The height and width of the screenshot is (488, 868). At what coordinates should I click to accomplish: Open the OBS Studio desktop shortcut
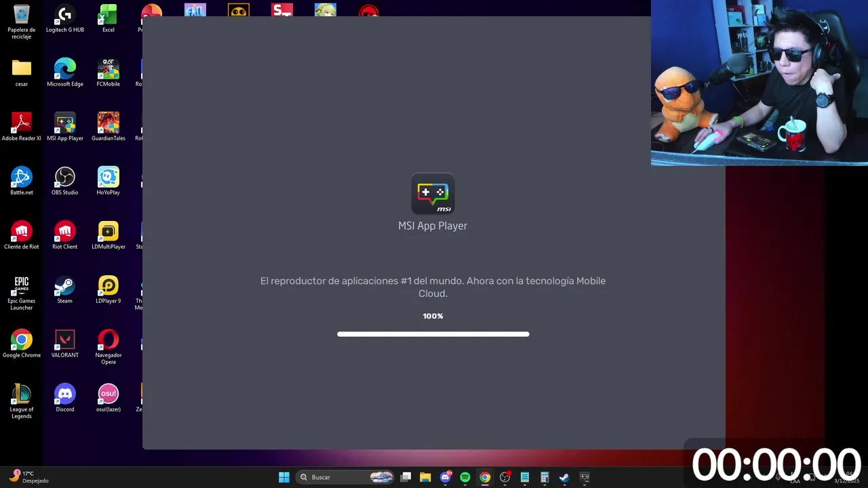(65, 182)
